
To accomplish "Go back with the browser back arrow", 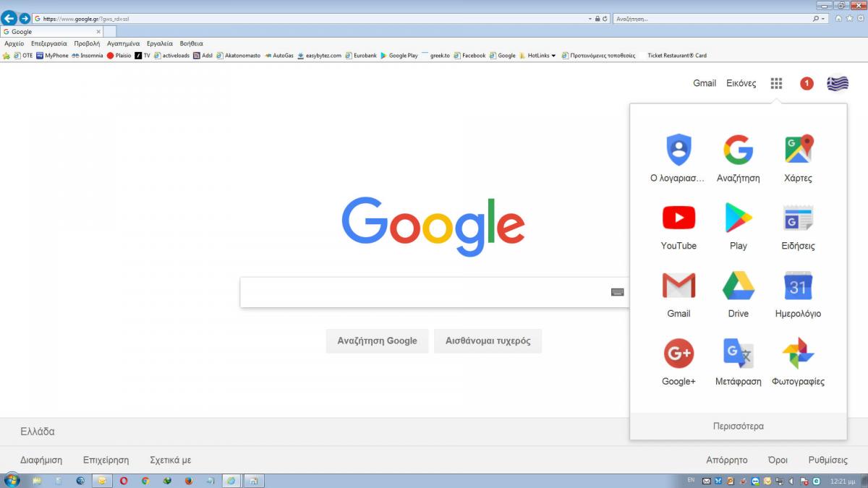I will coord(9,18).
